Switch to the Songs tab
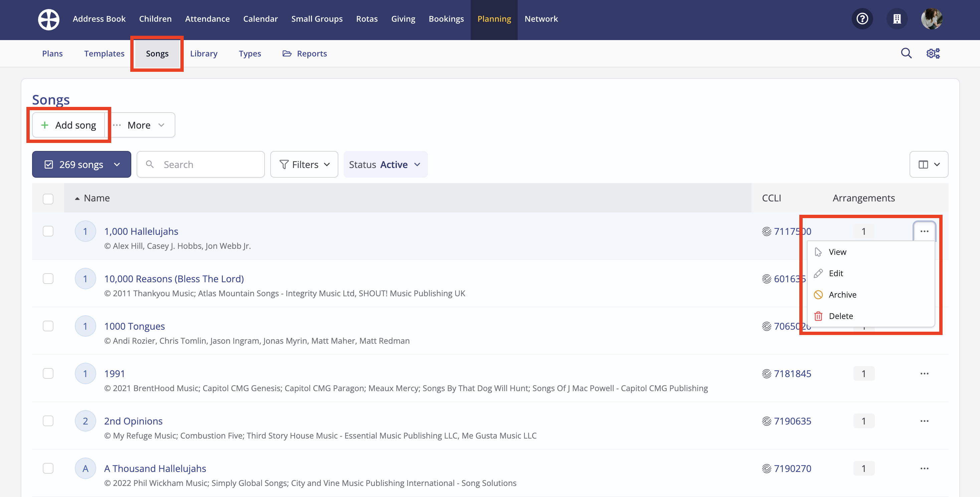 tap(157, 53)
